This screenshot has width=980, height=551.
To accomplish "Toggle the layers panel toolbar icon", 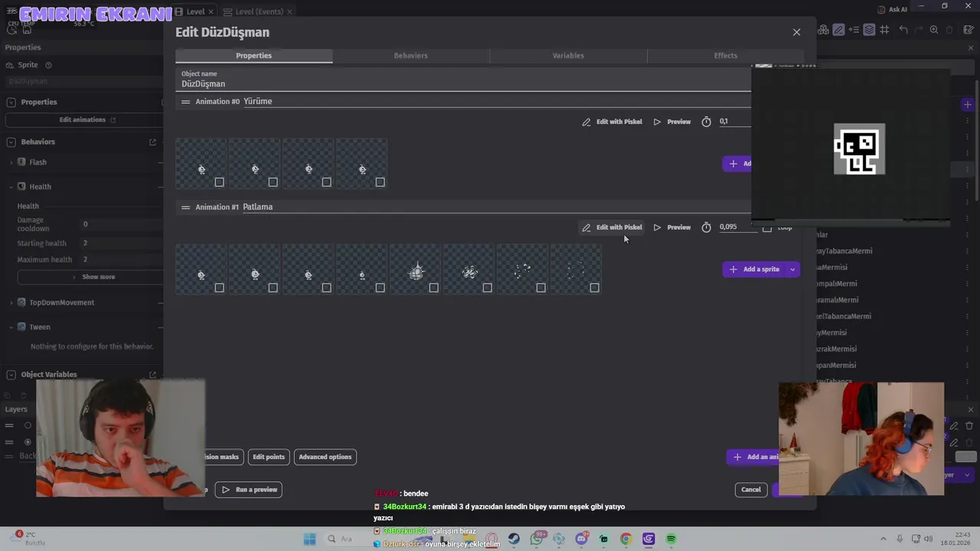I will click(869, 30).
